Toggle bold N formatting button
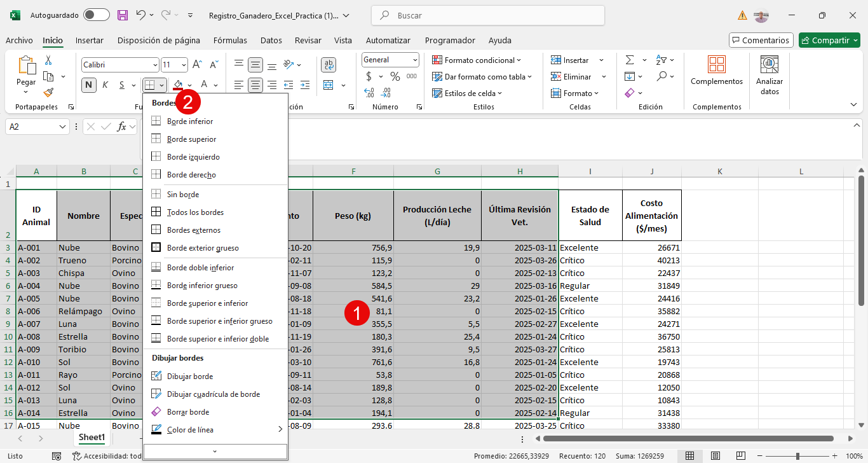 point(88,85)
